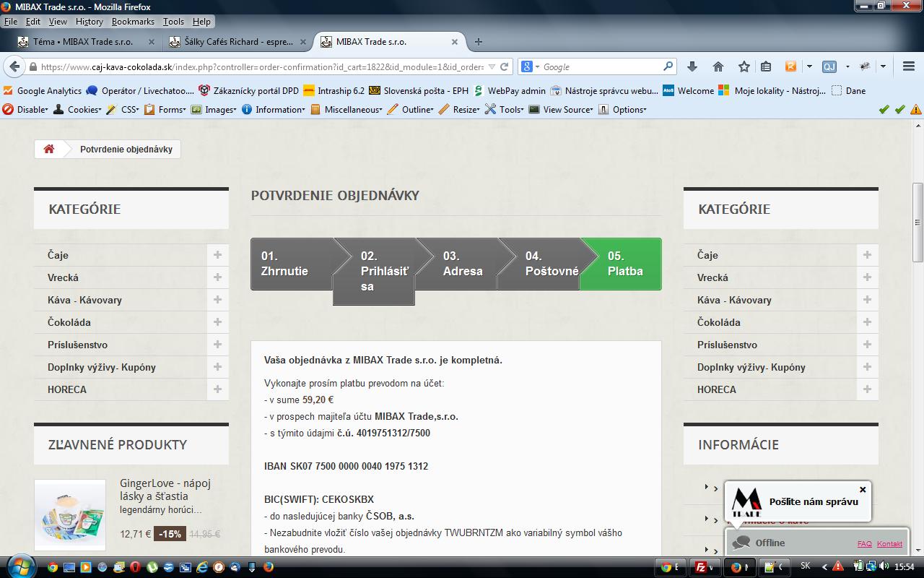Go back using the browser back arrow
Screen dimensions: 924x578
point(14,66)
